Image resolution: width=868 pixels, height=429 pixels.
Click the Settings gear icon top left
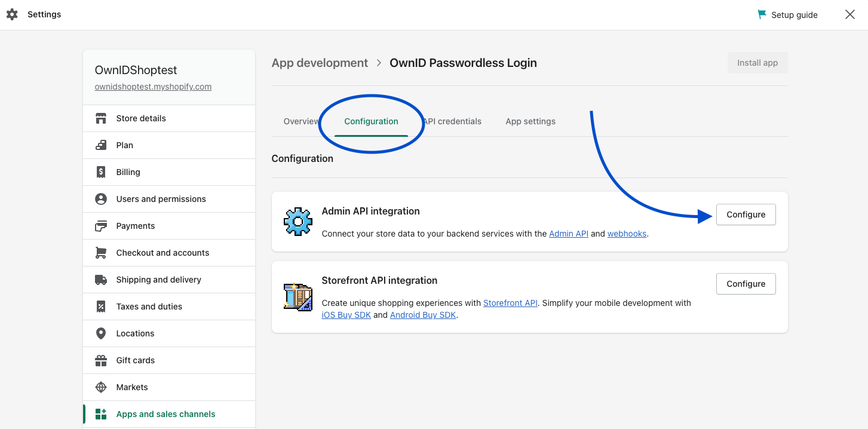click(x=12, y=14)
